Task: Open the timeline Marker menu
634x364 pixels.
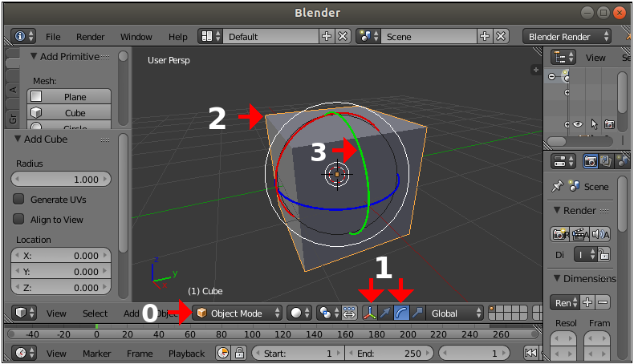Action: pos(96,354)
